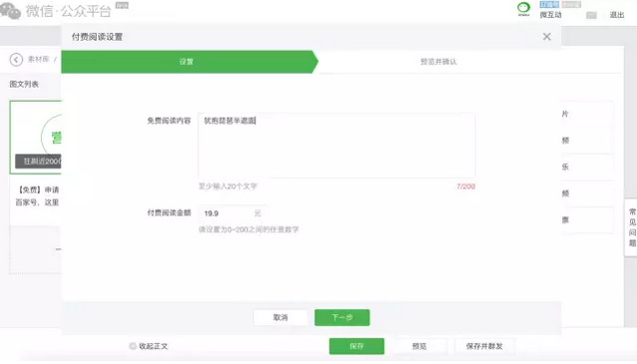
Task: Close the 付费阅读设置 dialog
Action: 547,37
